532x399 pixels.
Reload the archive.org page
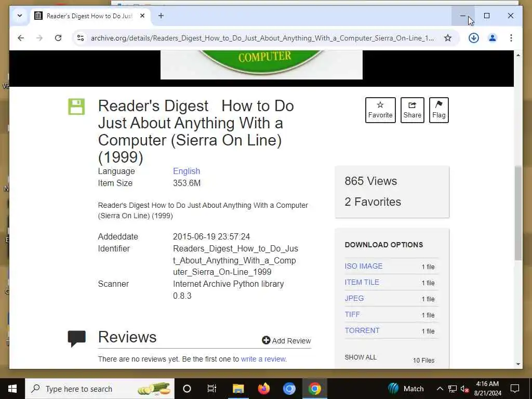point(58,38)
